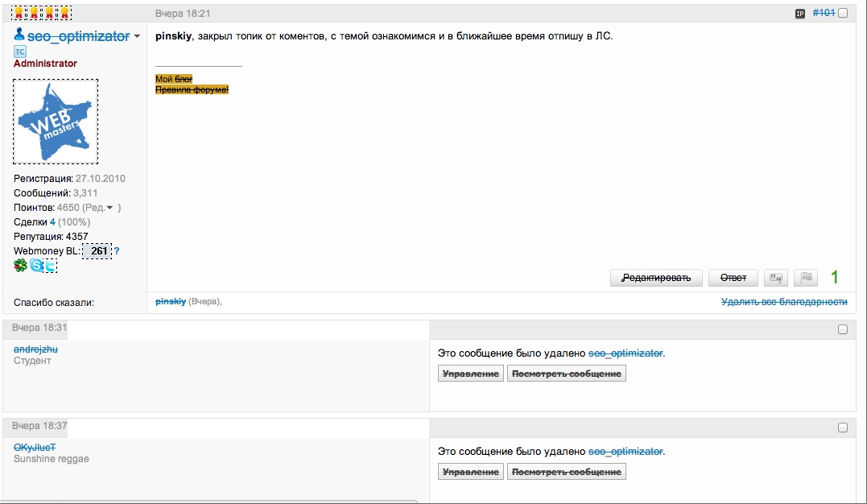The height and width of the screenshot is (504, 867).
Task: Open 'Удалить все благодарности' link
Action: click(x=784, y=302)
